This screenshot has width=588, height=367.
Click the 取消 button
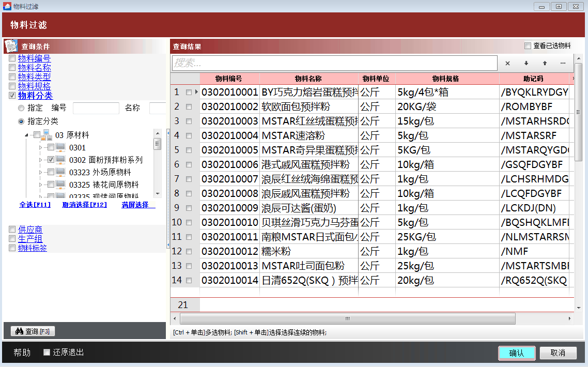pyautogui.click(x=558, y=353)
